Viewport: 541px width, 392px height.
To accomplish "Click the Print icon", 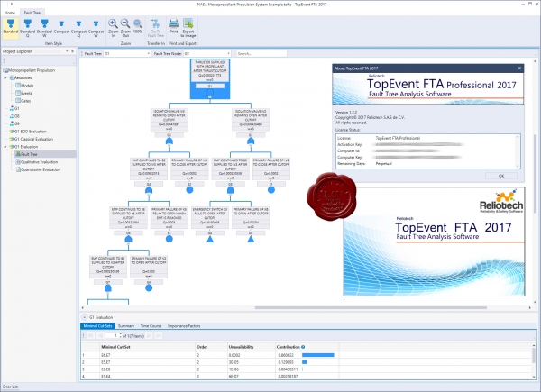I will [173, 23].
